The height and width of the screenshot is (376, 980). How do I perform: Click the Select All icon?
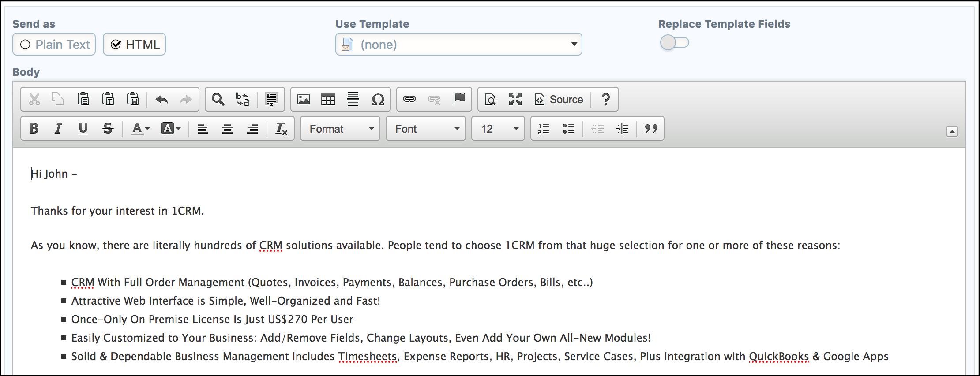[x=271, y=99]
